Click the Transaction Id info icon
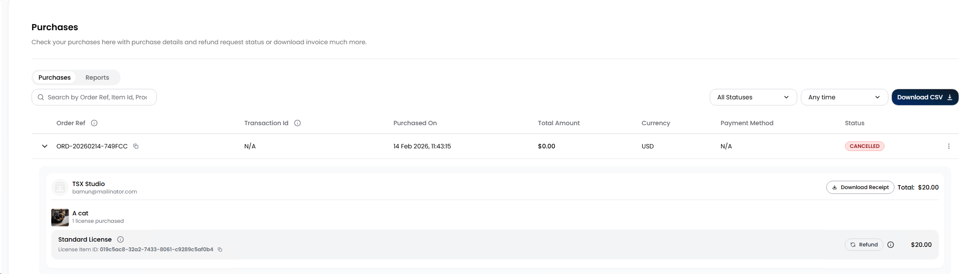The height and width of the screenshot is (274, 980). (x=297, y=123)
